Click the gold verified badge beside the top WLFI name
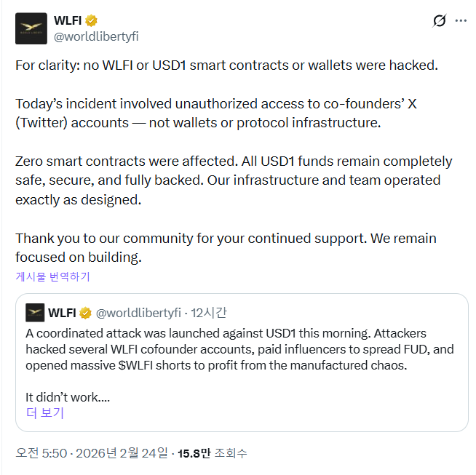The height and width of the screenshot is (475, 476). point(92,20)
